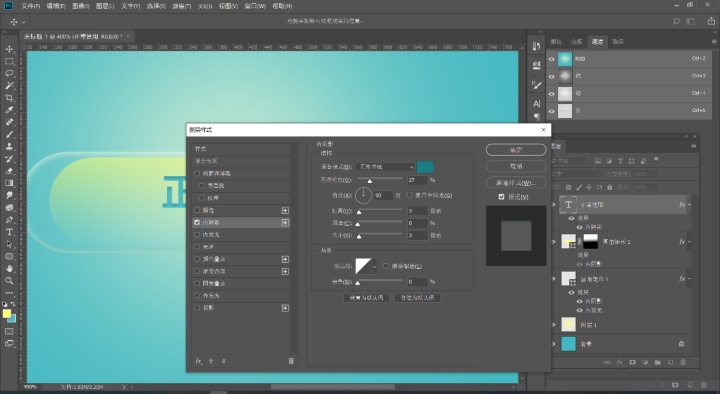Open the Channels panel flyout menu
Image resolution: width=720 pixels, height=394 pixels.
click(714, 42)
